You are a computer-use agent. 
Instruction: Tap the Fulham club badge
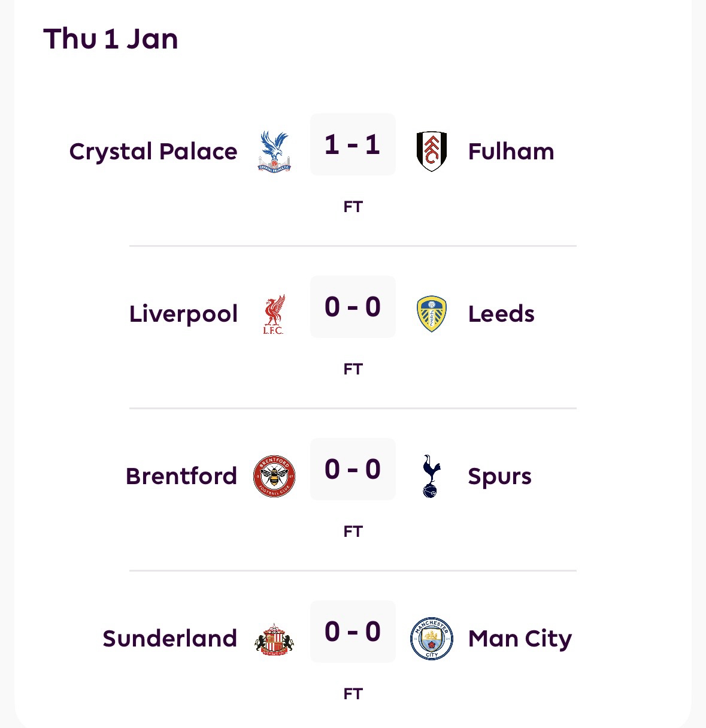click(431, 152)
